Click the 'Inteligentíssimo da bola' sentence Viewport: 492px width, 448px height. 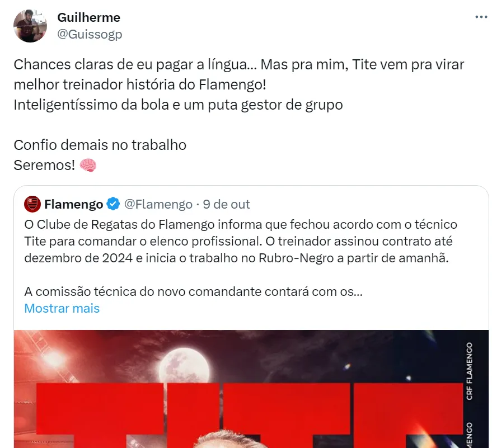178,105
